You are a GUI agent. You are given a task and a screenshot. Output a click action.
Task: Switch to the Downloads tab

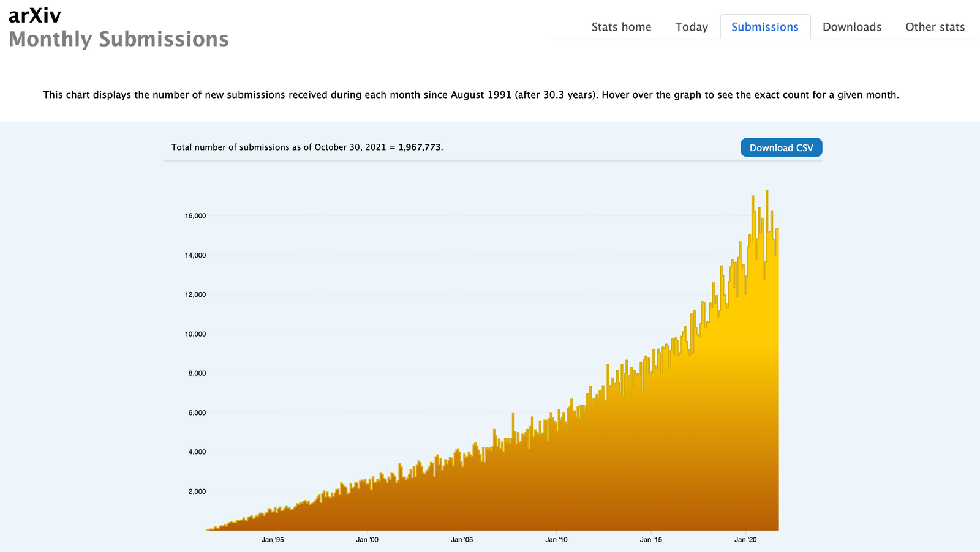(x=851, y=27)
